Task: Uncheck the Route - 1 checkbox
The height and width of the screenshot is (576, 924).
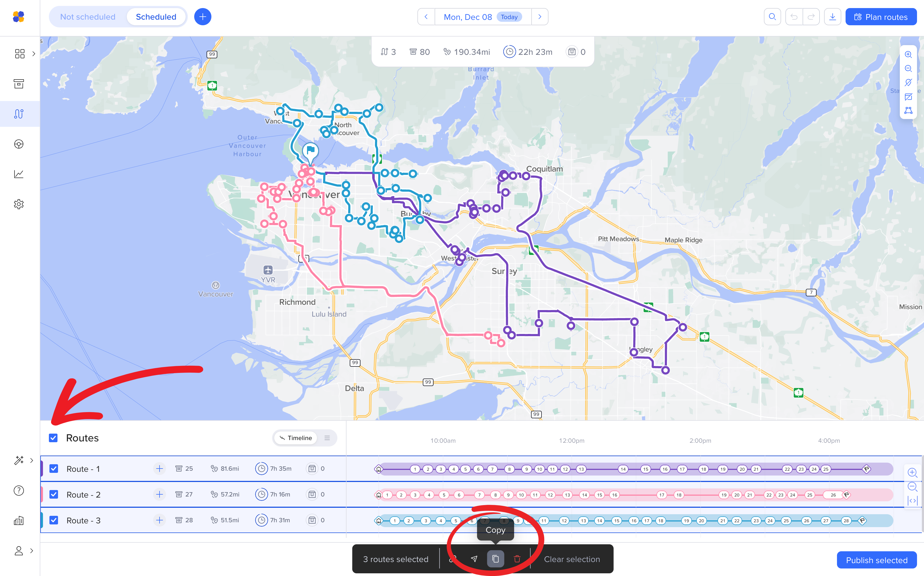Action: coord(54,469)
